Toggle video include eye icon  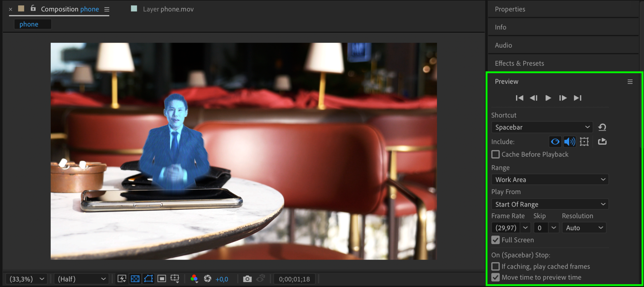click(x=555, y=142)
